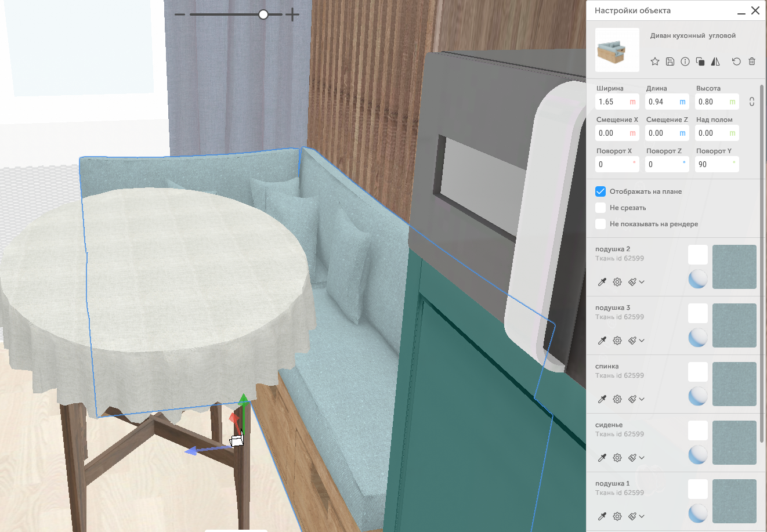Image resolution: width=767 pixels, height=532 pixels.
Task: Click the blue horizontal axis gizmo arrow
Action: coord(190,451)
